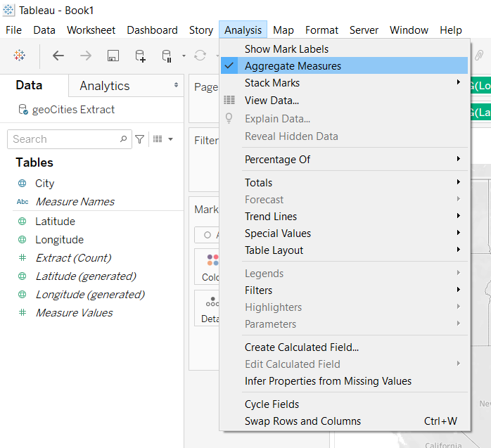Screen dimensions: 491x448
Task: Click the Color marks card button
Action: pyautogui.click(x=210, y=267)
